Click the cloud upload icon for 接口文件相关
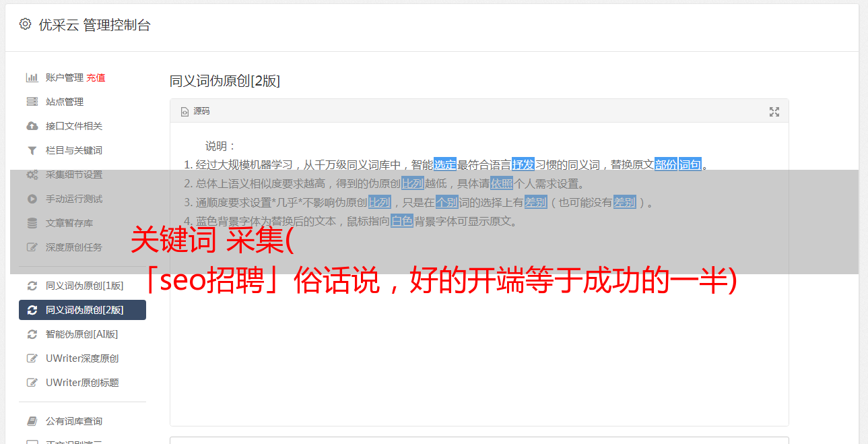This screenshot has height=444, width=868. click(x=32, y=126)
